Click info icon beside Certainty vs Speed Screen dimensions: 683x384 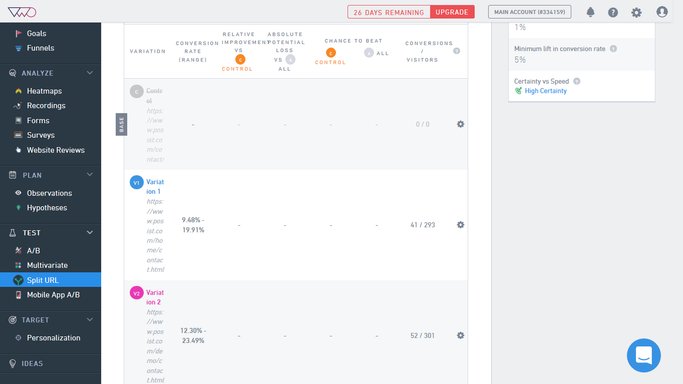pos(577,81)
